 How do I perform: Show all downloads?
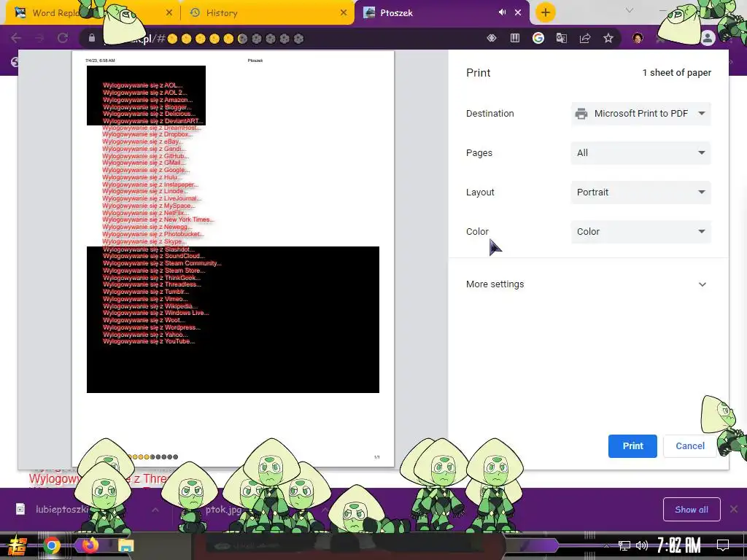692,510
